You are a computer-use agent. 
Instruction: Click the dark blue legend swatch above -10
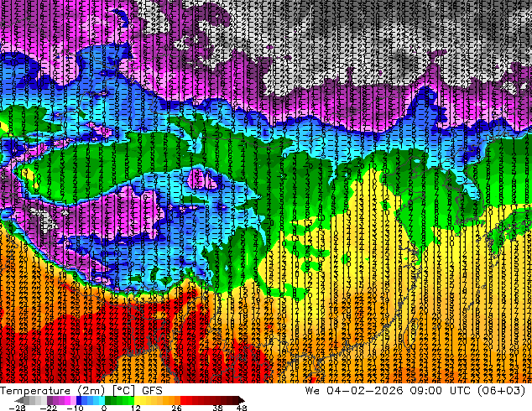(x=79, y=400)
